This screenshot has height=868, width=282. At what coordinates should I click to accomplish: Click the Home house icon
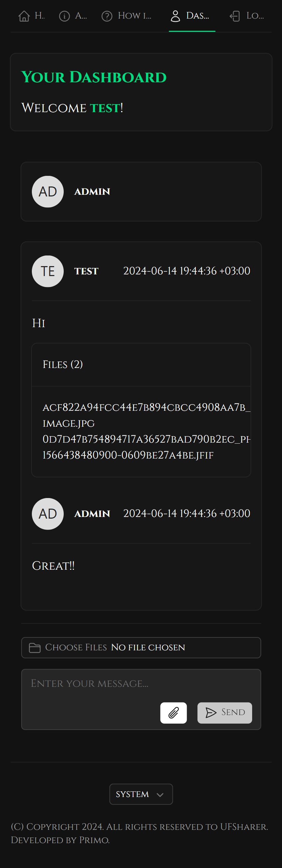[24, 16]
